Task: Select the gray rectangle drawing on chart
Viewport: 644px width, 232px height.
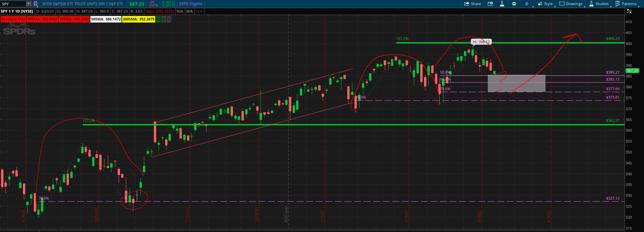Action: click(x=516, y=83)
